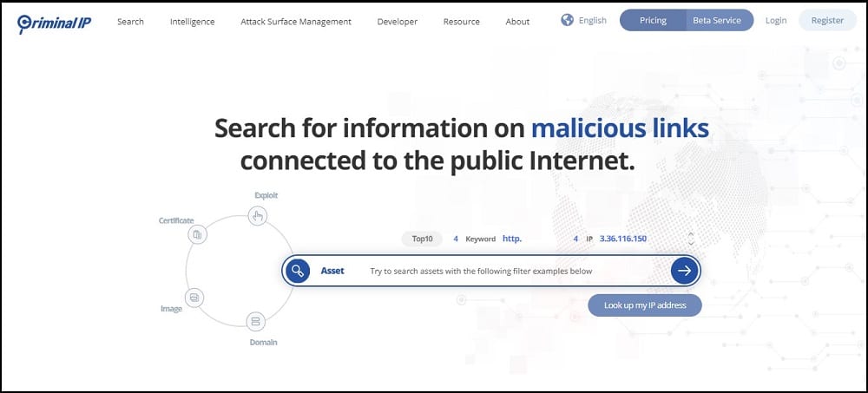The height and width of the screenshot is (393, 868).
Task: Click the globe language icon
Action: coord(568,21)
